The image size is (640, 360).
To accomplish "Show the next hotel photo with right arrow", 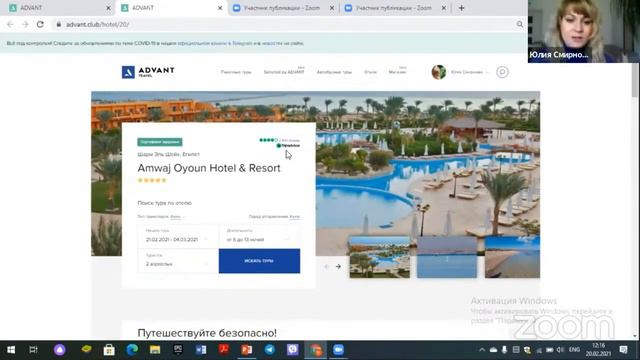I will [338, 267].
